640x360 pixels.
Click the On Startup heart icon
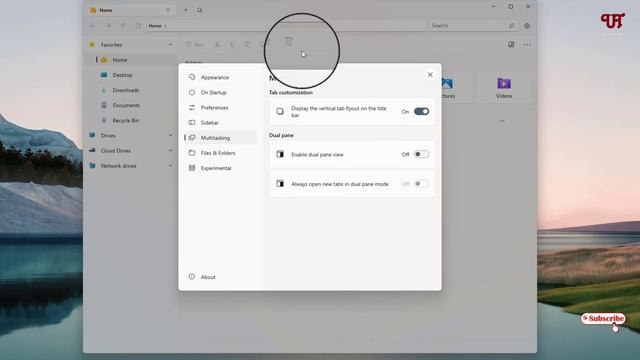(192, 93)
